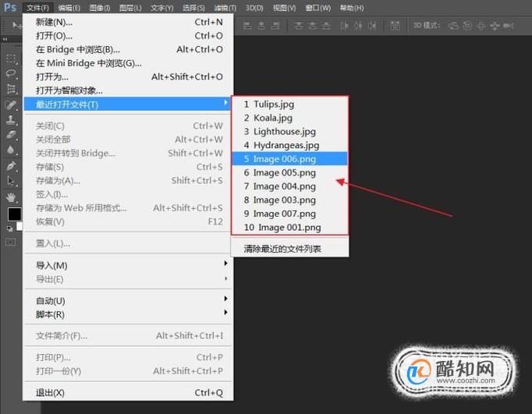Choose the 3D pan mode icon
532x414 pixels.
[x=481, y=26]
